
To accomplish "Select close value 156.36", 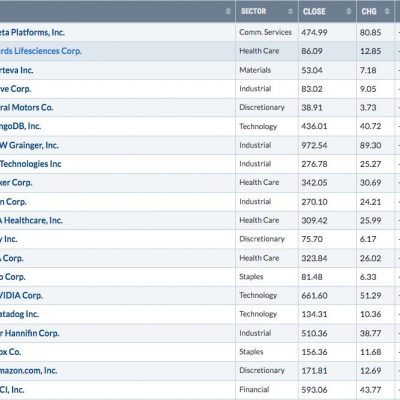I will pos(314,352).
